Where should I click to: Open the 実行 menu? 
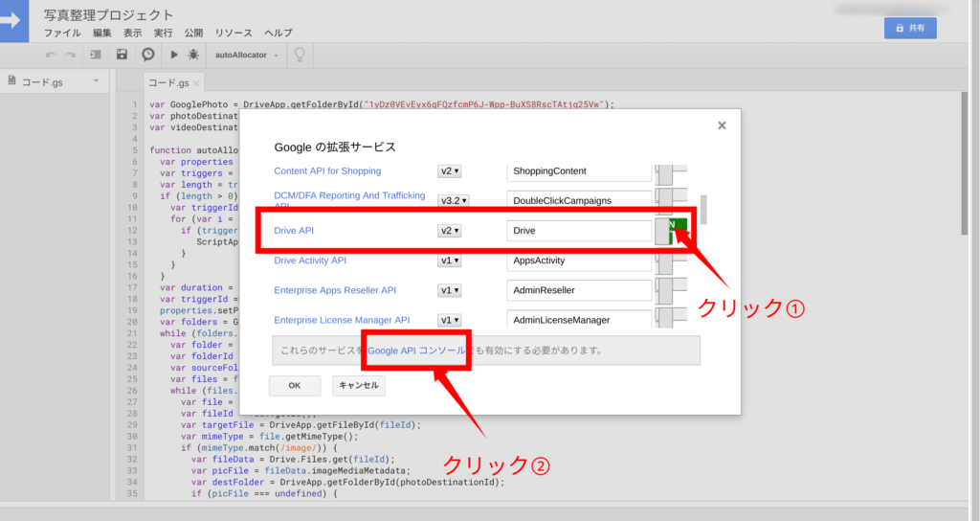point(163,34)
